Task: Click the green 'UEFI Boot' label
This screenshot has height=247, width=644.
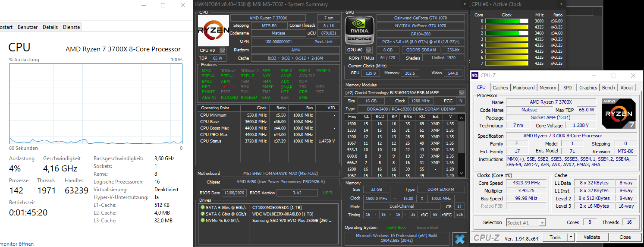Action: pos(396,228)
